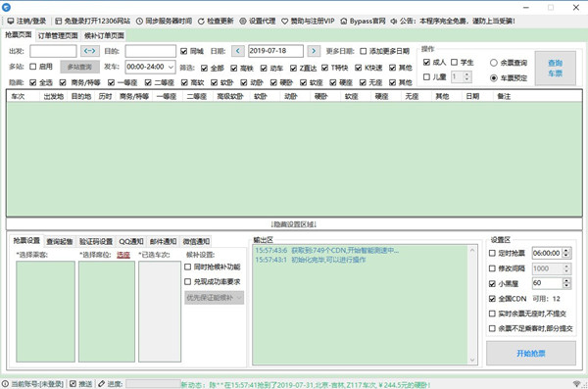Image resolution: width=588 pixels, height=389 pixels.
Task: Sync server time with 同步服务器时间
Action: [164, 21]
